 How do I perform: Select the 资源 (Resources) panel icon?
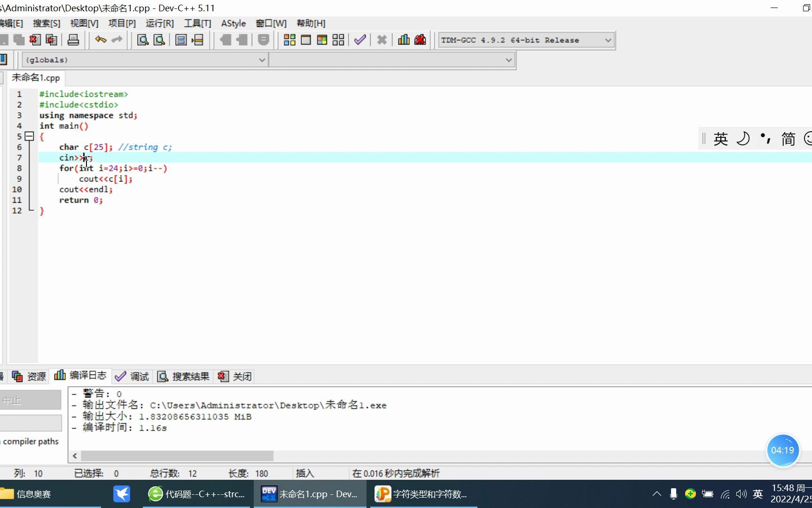click(x=17, y=376)
